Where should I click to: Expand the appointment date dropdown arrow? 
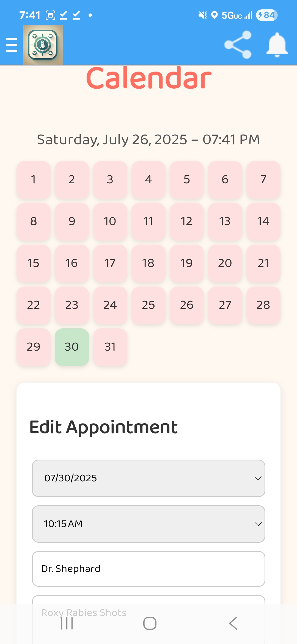tap(258, 478)
